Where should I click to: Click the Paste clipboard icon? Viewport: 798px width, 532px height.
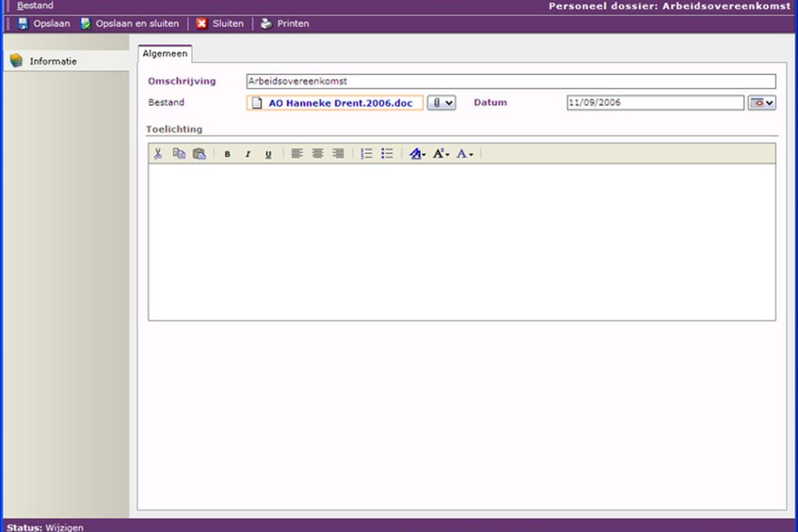click(x=199, y=154)
